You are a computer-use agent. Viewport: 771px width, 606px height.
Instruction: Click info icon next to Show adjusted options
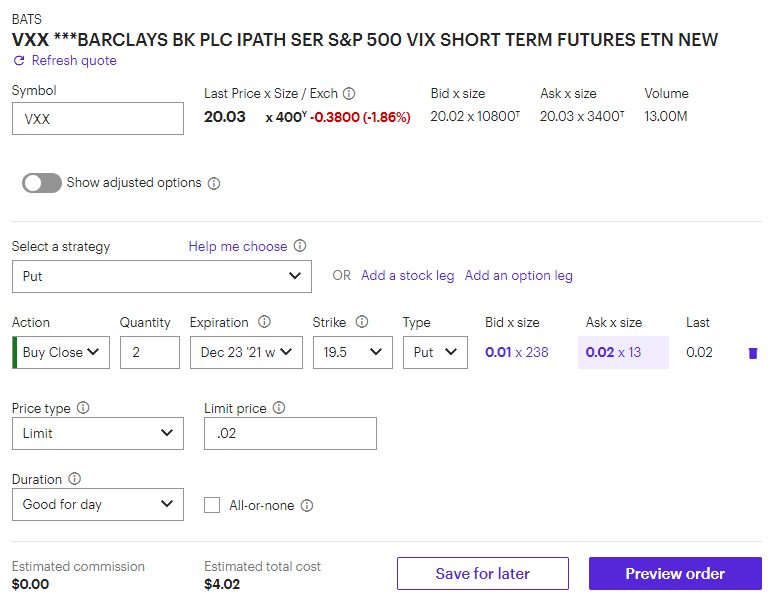[x=214, y=183]
